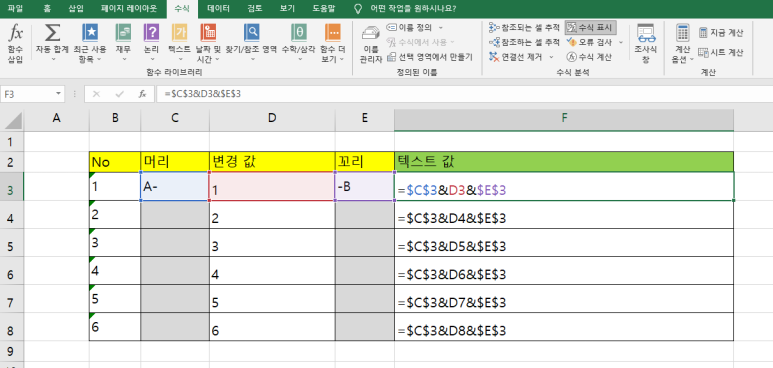The image size is (773, 368).
Task: Open the 논리 logical functions icon
Action: 151,33
